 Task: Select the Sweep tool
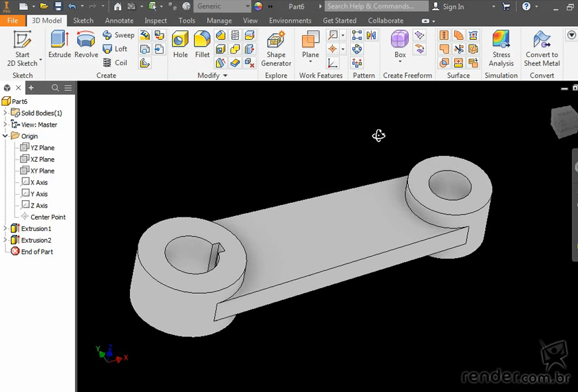[x=118, y=35]
